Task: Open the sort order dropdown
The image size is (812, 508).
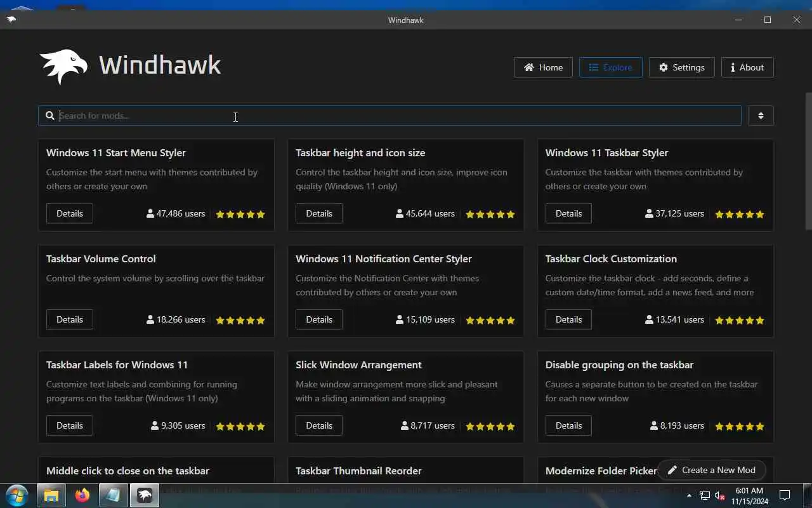Action: pos(761,116)
